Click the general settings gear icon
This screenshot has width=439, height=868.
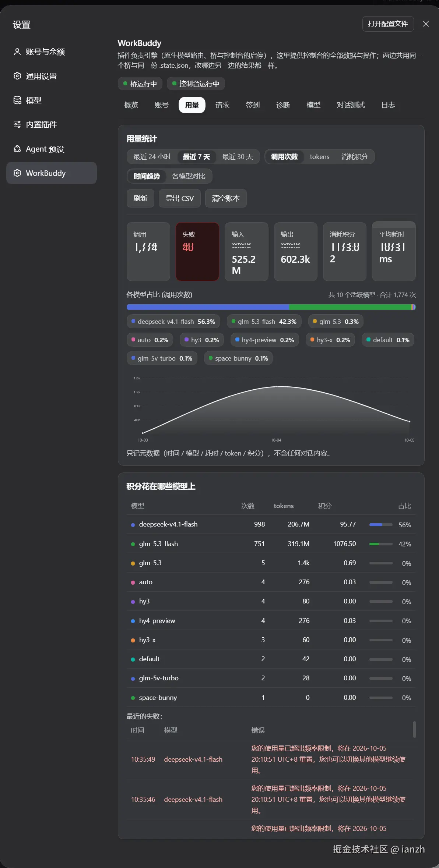tap(17, 76)
